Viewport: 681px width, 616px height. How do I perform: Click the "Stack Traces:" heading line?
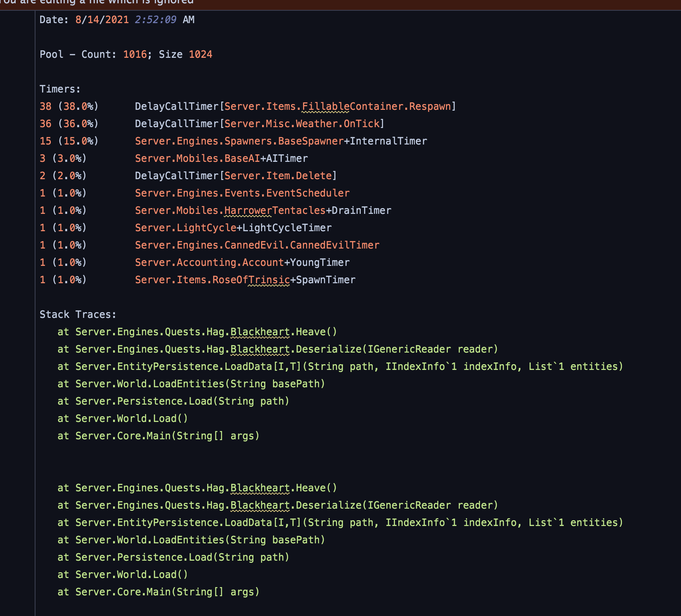click(78, 315)
